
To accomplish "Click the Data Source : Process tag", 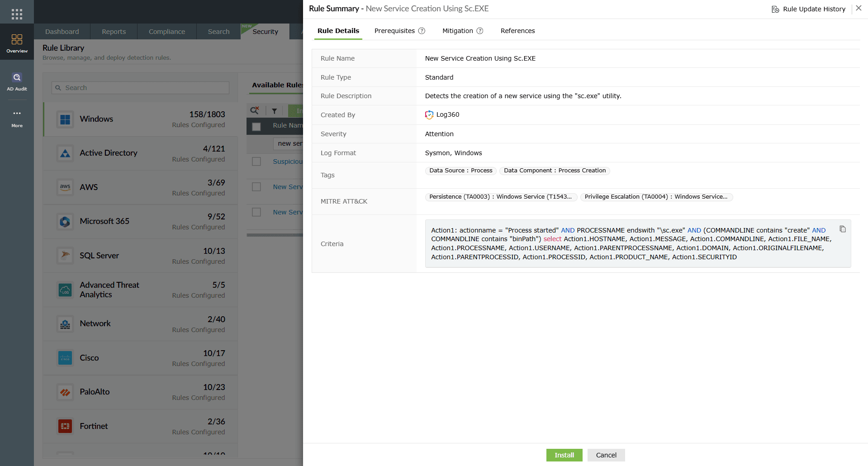I will point(461,171).
